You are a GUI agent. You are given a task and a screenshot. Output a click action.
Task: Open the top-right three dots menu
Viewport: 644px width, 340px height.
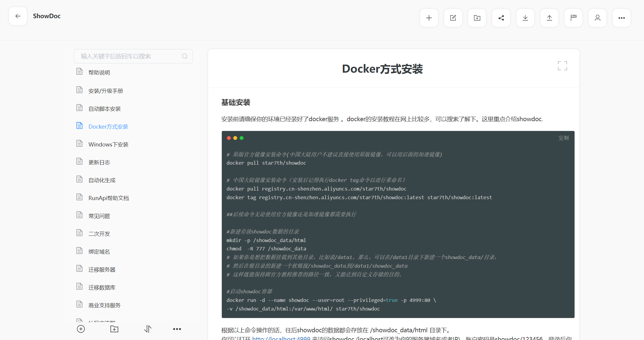tap(621, 18)
